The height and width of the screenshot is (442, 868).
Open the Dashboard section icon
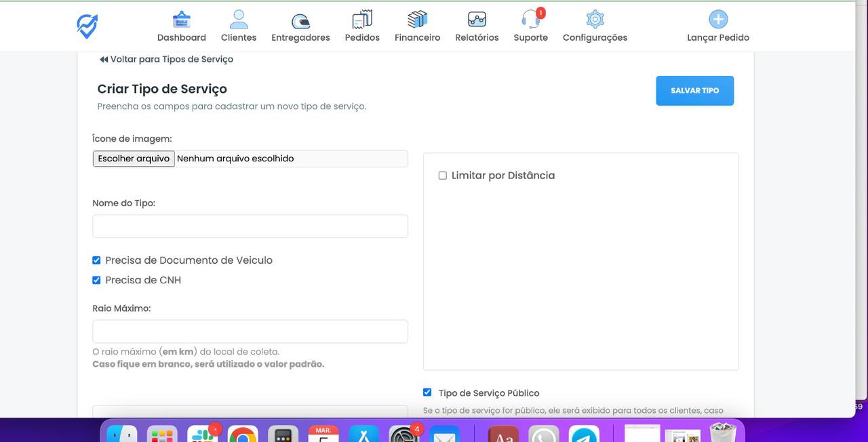pyautogui.click(x=181, y=18)
